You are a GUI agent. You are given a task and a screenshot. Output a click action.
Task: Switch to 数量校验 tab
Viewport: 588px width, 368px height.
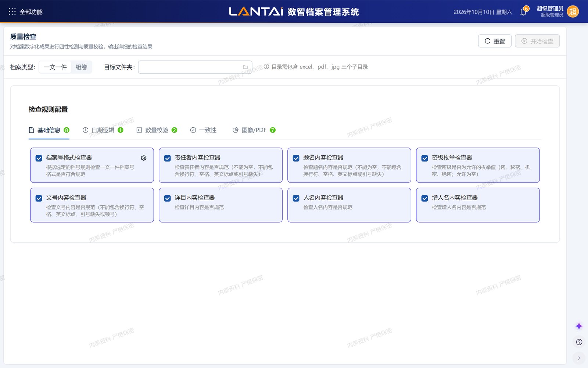coord(157,130)
